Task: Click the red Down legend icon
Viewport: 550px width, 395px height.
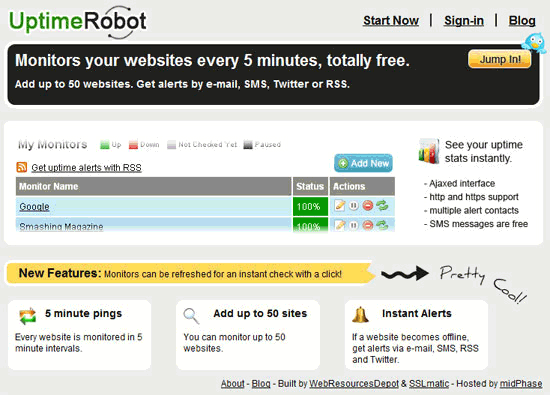Action: [133, 145]
